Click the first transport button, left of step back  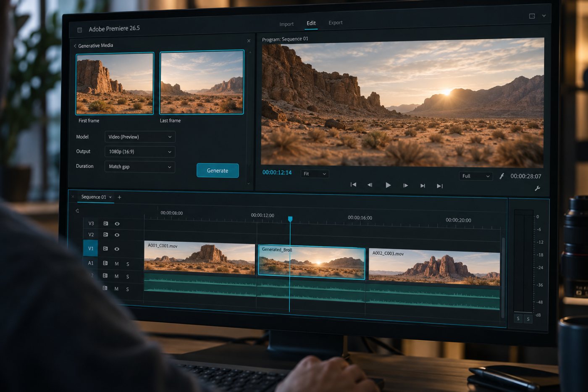353,184
